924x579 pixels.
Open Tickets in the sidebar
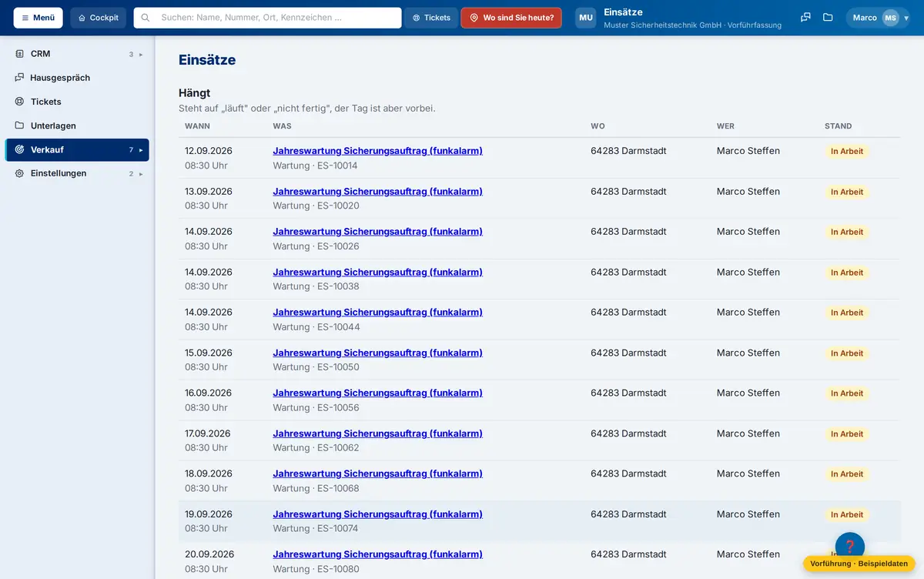(77, 102)
